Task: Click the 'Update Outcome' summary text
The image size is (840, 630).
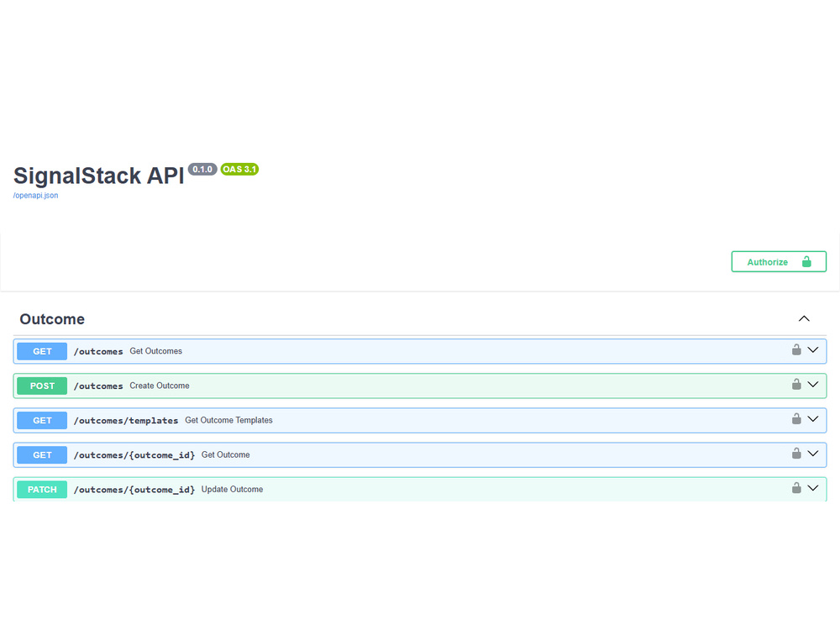Action: [x=232, y=490]
